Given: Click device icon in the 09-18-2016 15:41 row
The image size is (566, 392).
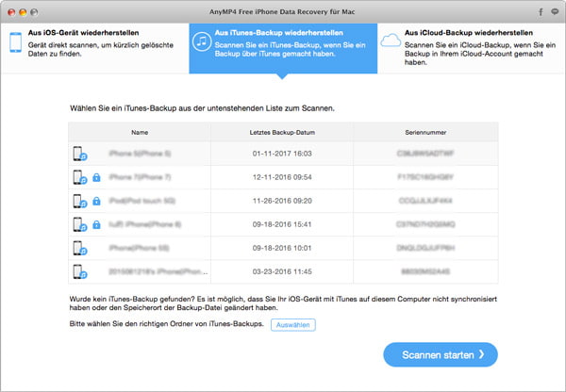Looking at the screenshot, I should click(80, 224).
